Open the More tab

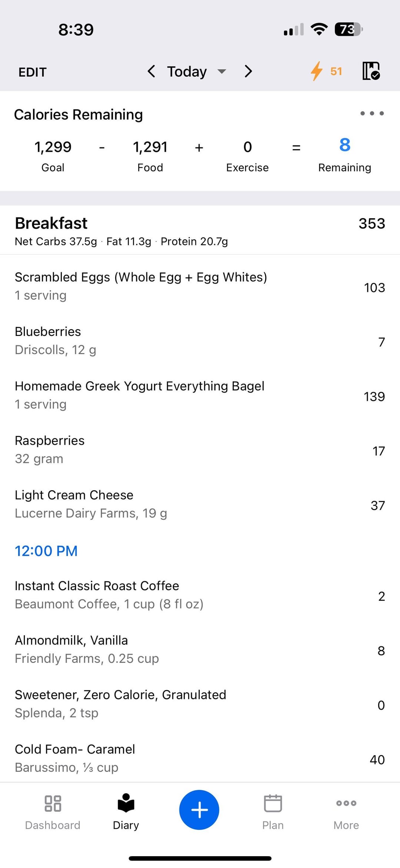[346, 812]
